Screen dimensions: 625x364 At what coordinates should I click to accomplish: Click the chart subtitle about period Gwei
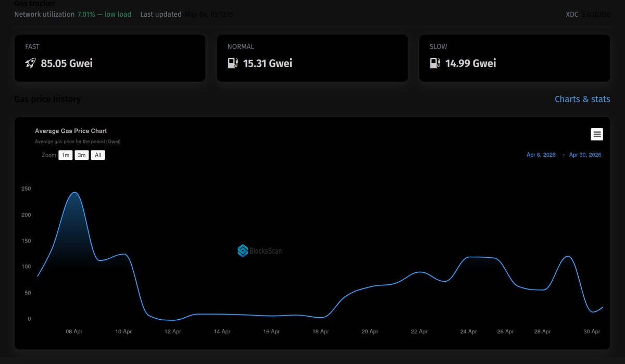pos(78,142)
